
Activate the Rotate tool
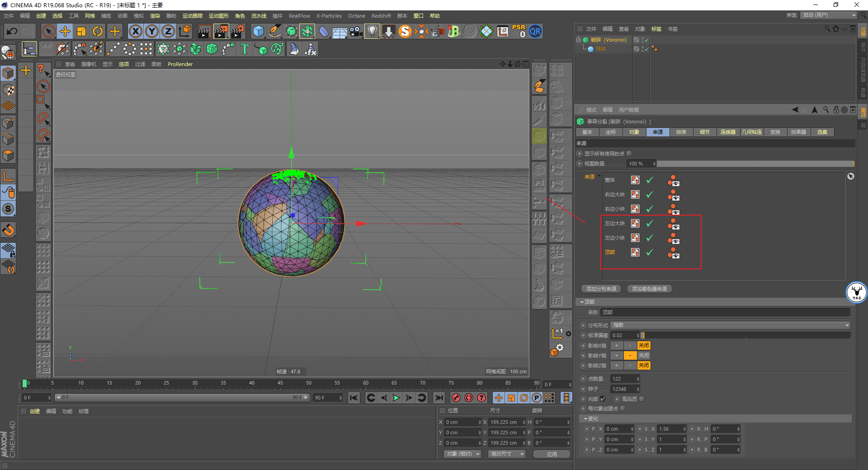98,31
